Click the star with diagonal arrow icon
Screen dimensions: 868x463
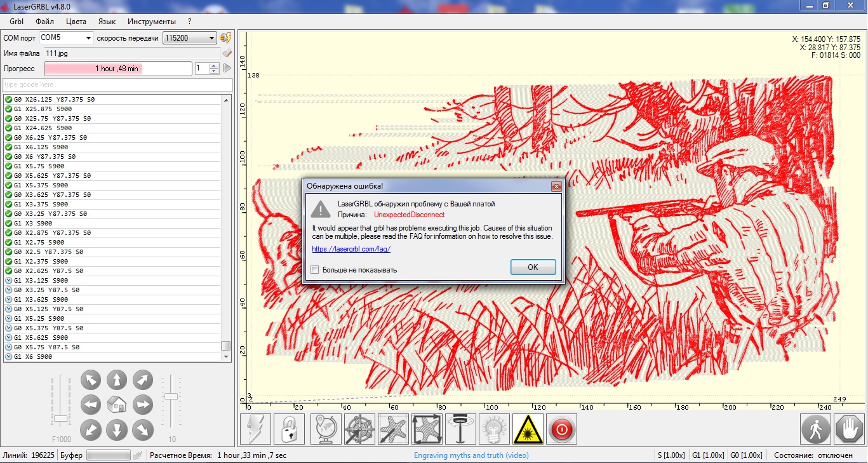[394, 429]
